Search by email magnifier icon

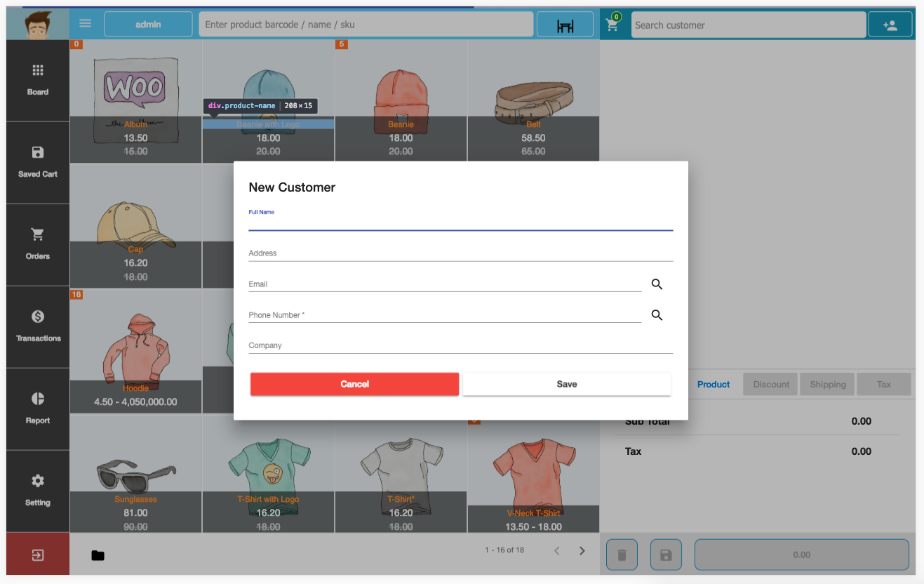coord(657,284)
